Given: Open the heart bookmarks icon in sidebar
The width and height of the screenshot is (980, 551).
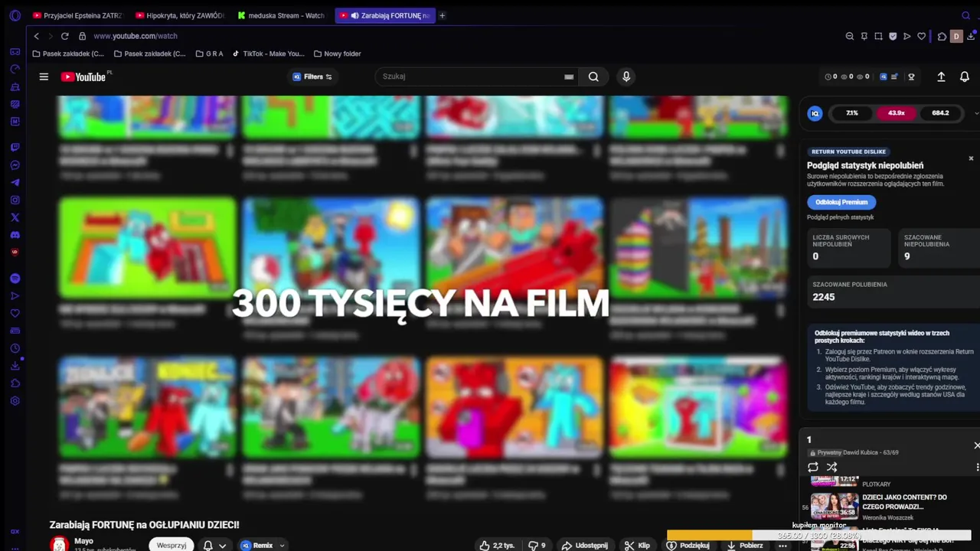Looking at the screenshot, I should (15, 313).
